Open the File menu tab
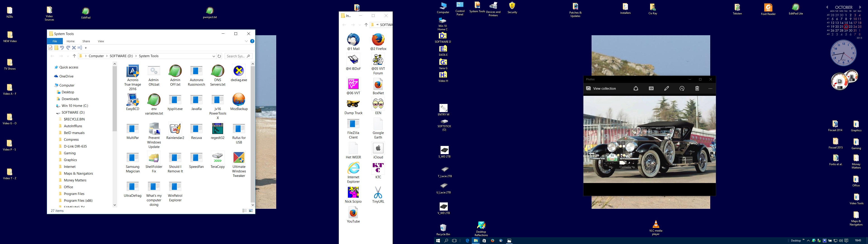This screenshot has width=868, height=244. (54, 41)
